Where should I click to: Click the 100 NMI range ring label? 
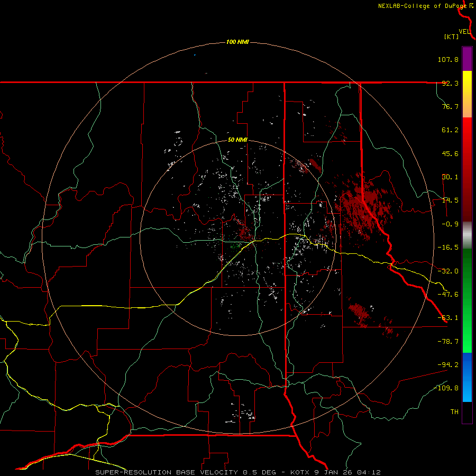237,42
